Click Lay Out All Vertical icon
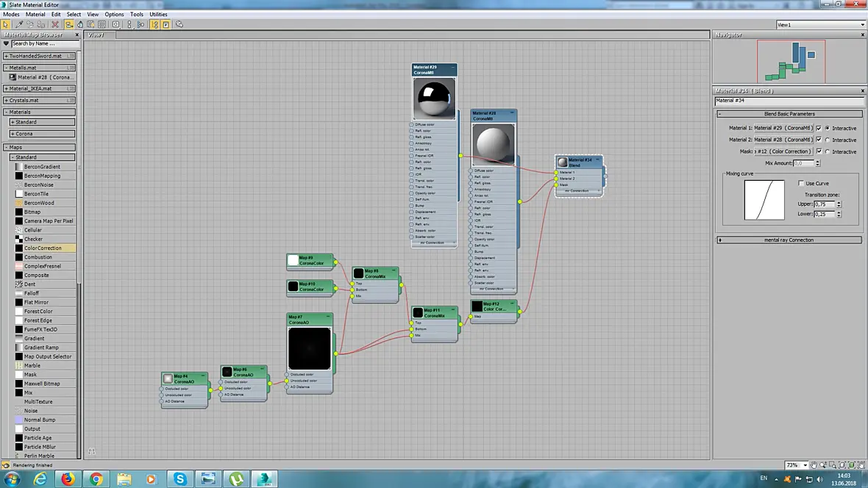This screenshot has width=868, height=488. 129,24
